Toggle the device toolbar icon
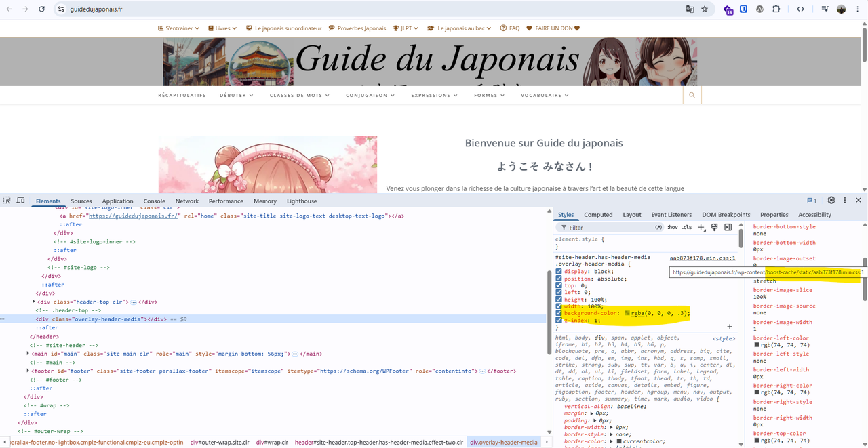Viewport: 868px width, 448px height. (20, 201)
